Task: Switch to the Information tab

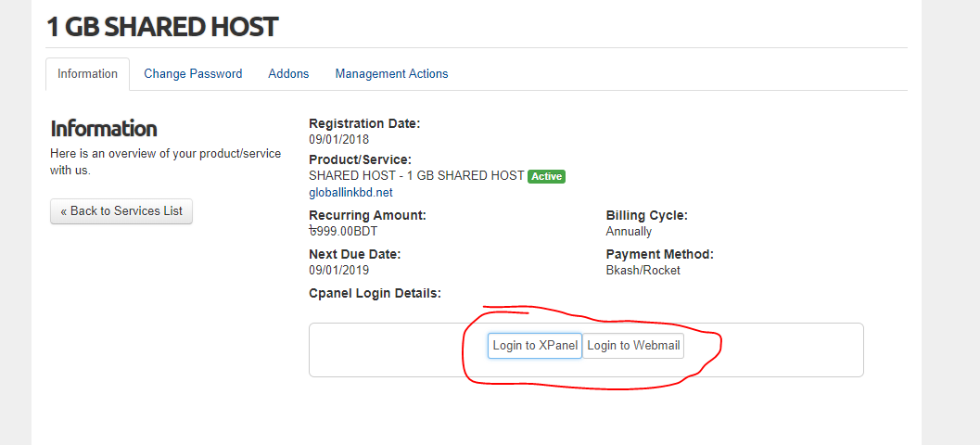Action: pyautogui.click(x=87, y=74)
